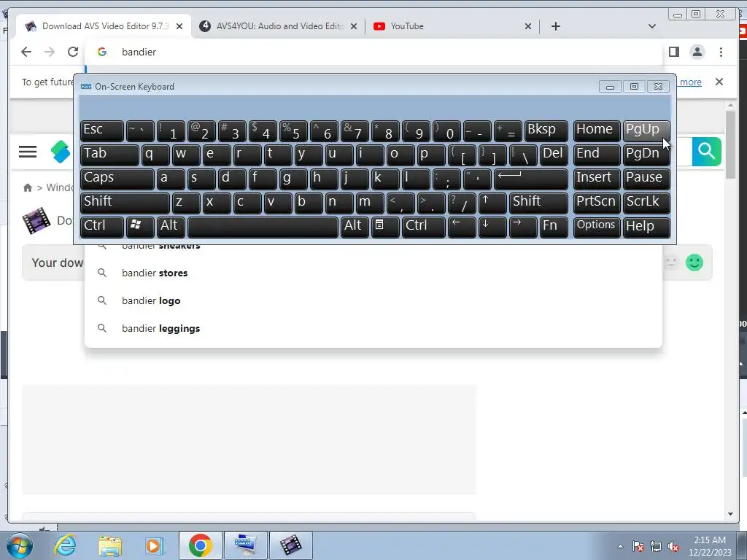The height and width of the screenshot is (560, 747).
Task: Click the space bar key
Action: (x=263, y=227)
